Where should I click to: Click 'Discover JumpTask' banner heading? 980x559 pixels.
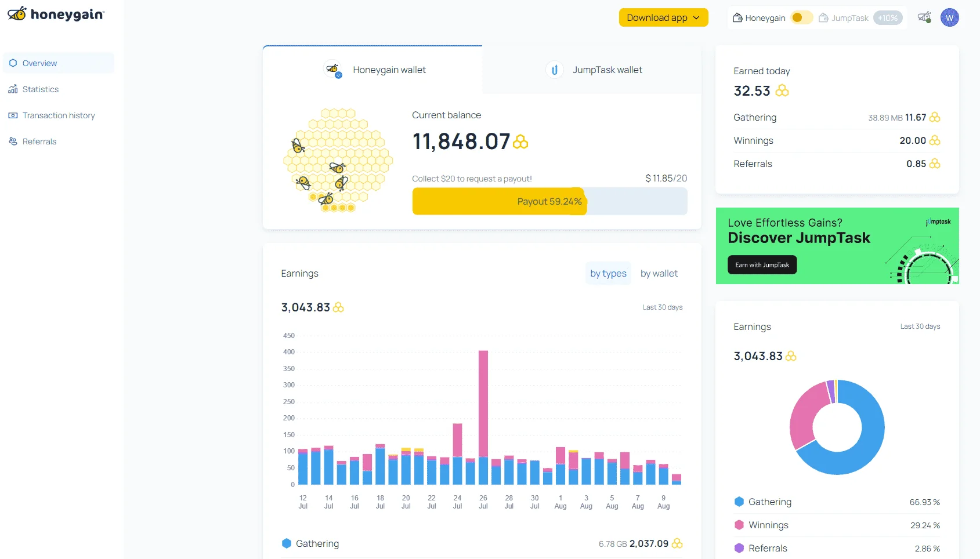pyautogui.click(x=799, y=238)
